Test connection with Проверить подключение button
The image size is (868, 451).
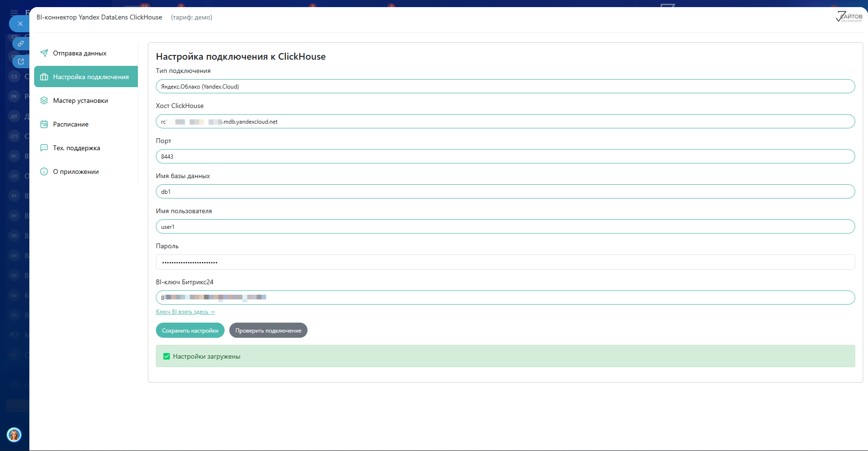268,330
